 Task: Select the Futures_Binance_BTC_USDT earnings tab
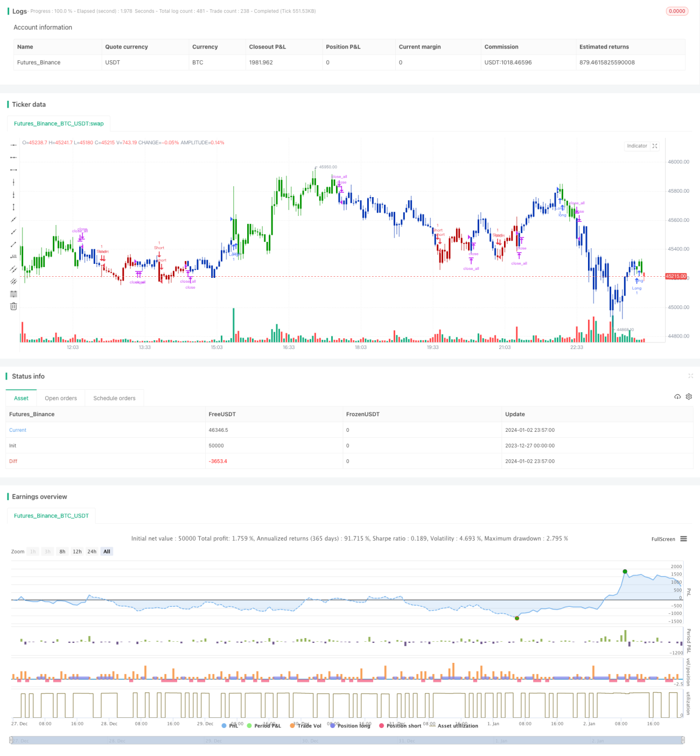(51, 516)
